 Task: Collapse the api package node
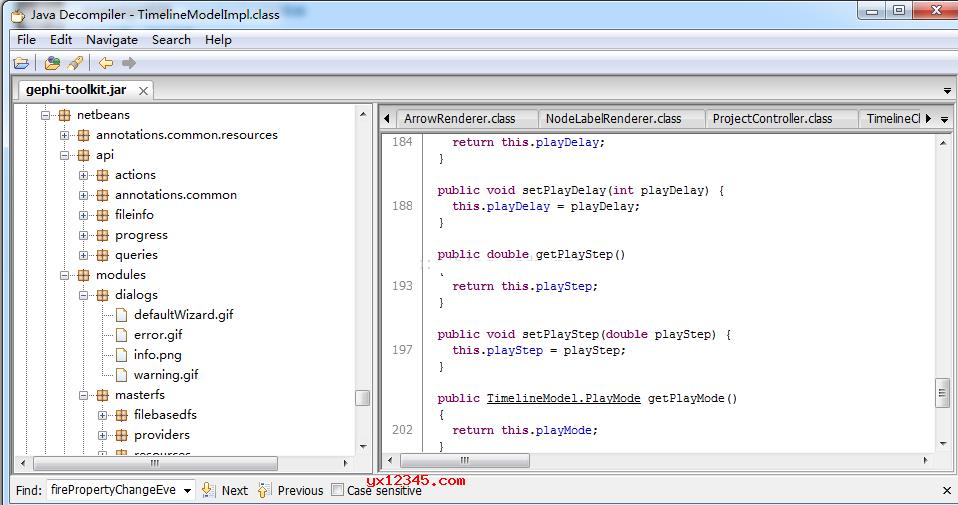[65, 155]
